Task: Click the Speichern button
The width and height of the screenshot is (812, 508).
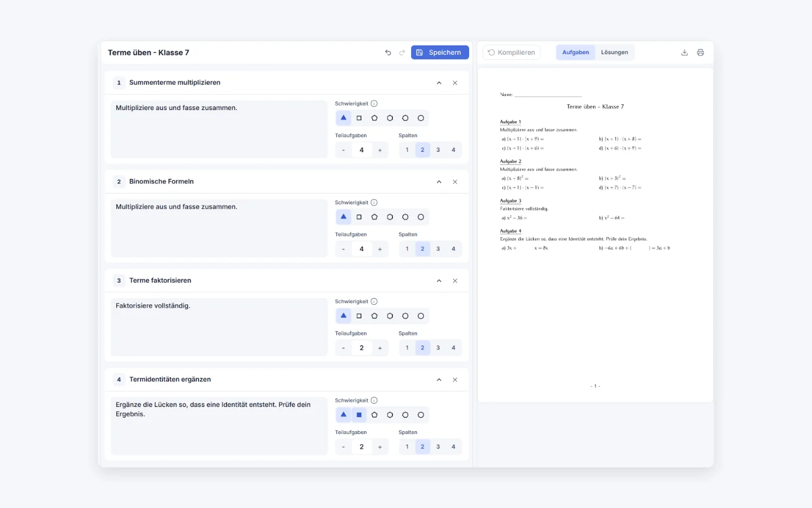Action: point(440,52)
